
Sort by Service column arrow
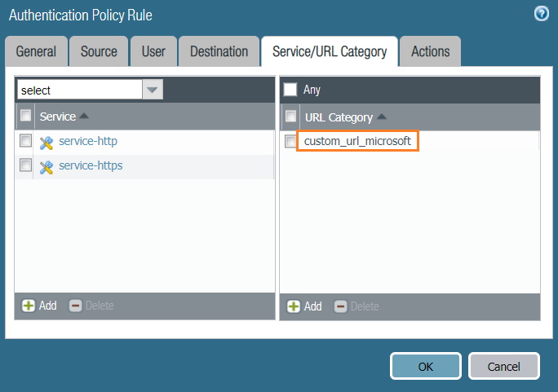coord(84,116)
